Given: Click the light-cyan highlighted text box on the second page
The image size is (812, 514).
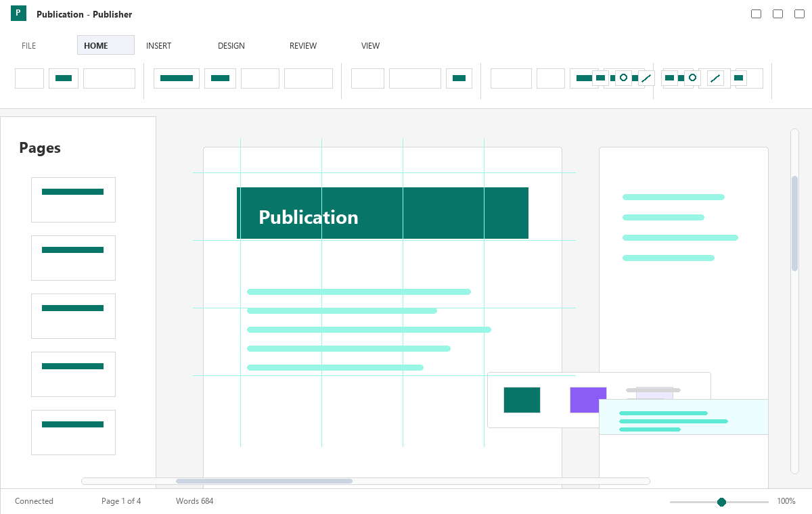Looking at the screenshot, I should tap(683, 417).
